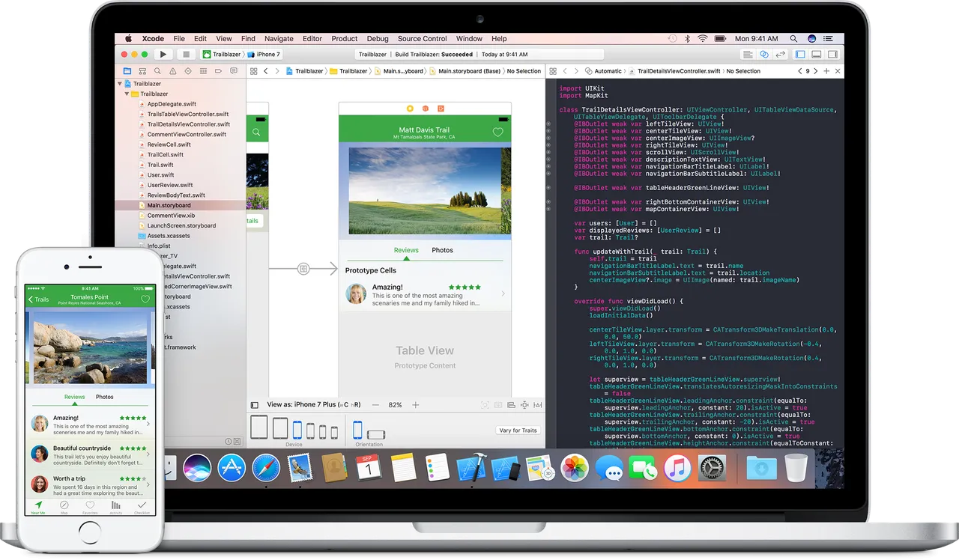
Task: Open the Issue navigator warning icon
Action: tap(172, 71)
